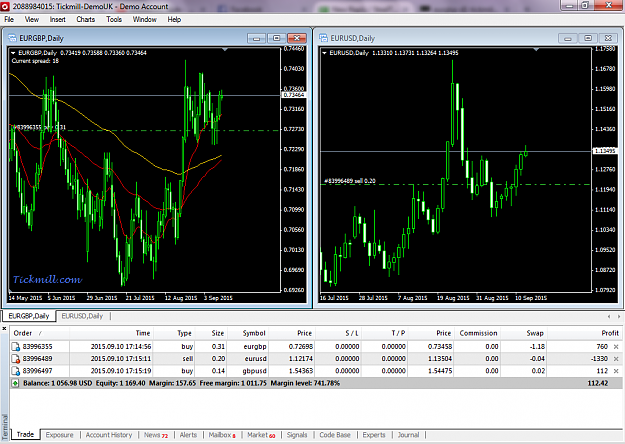The width and height of the screenshot is (625, 444).
Task: Click the EURUSD chart window icon
Action: tap(323, 38)
